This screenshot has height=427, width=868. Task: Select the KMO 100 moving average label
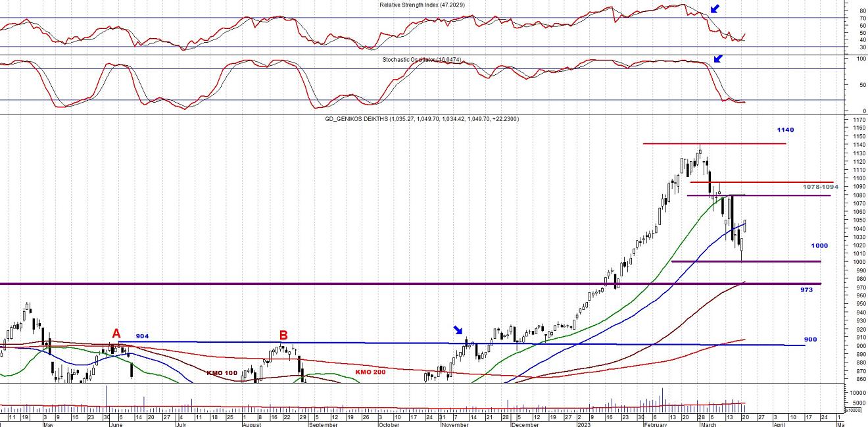[221, 373]
